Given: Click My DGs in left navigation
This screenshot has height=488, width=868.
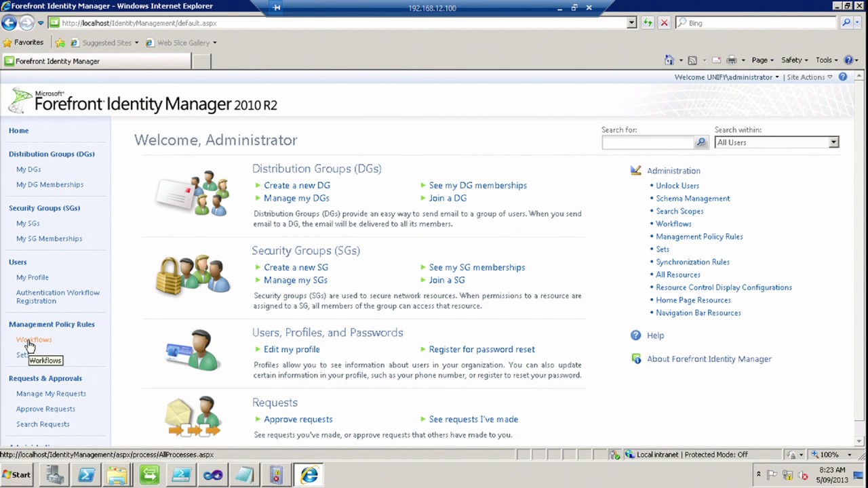Looking at the screenshot, I should click(x=28, y=169).
